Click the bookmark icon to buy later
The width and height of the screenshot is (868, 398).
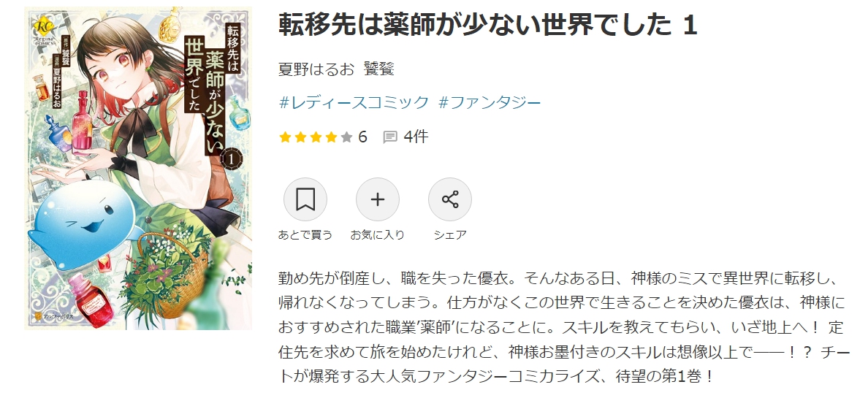(x=305, y=199)
